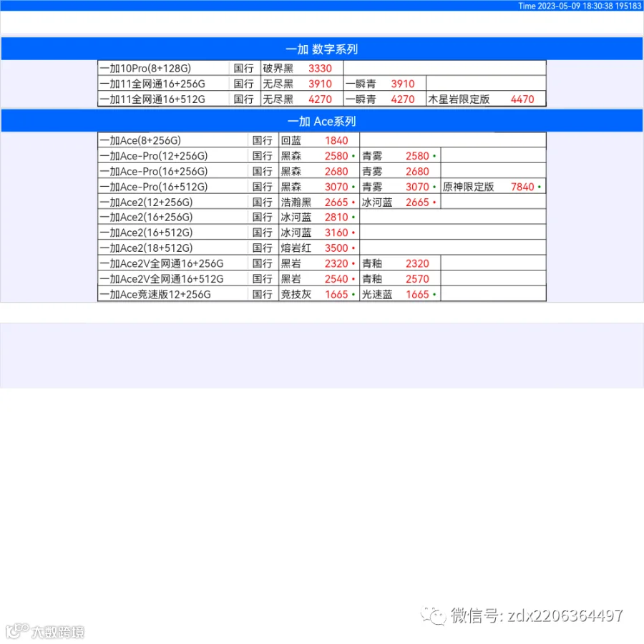Click the 冰河蓝 2665 price cell
The height and width of the screenshot is (644, 644).
[x=400, y=202]
